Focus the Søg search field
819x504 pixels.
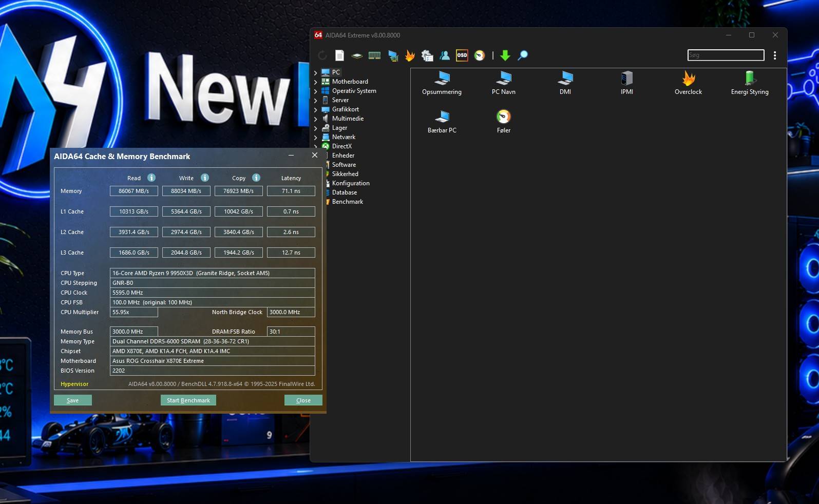pos(726,55)
